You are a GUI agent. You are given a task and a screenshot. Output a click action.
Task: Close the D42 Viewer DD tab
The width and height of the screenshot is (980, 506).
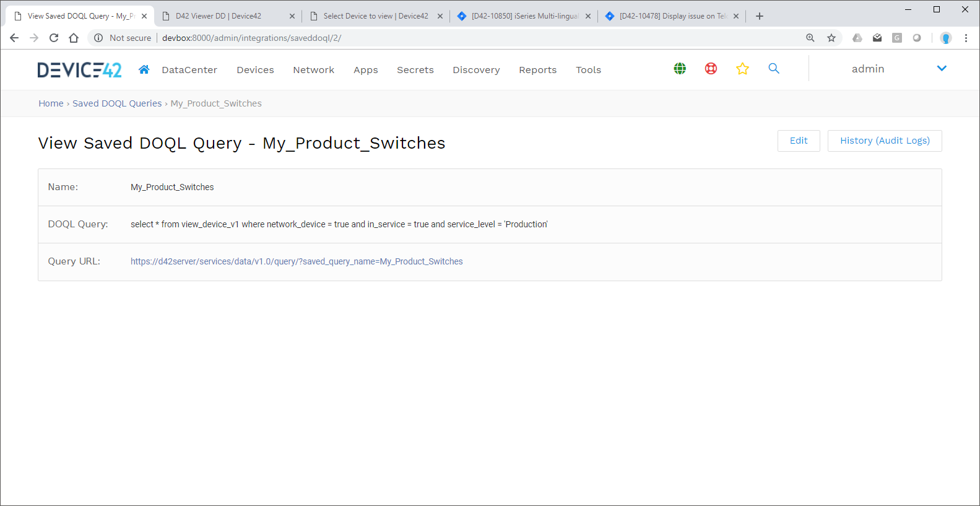[x=292, y=16]
